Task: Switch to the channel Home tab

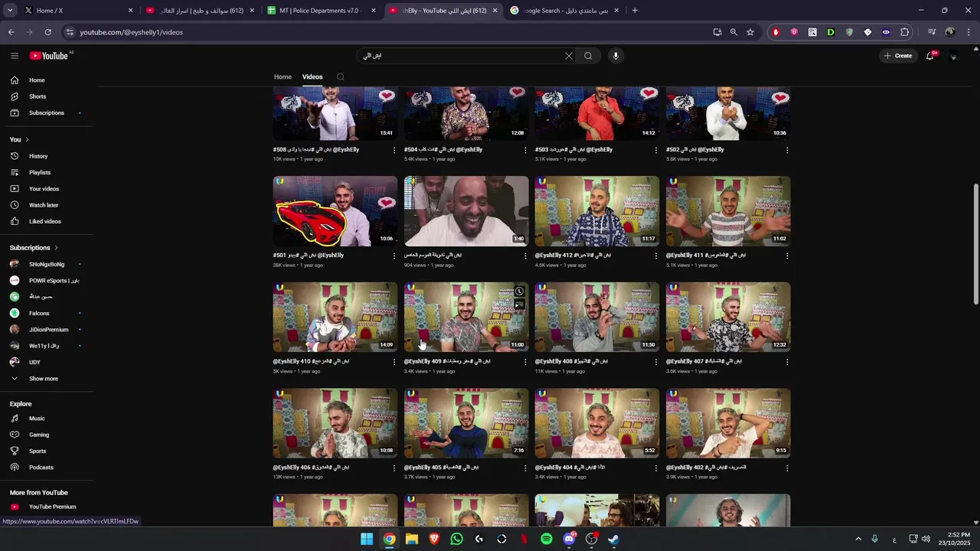Action: pyautogui.click(x=283, y=77)
